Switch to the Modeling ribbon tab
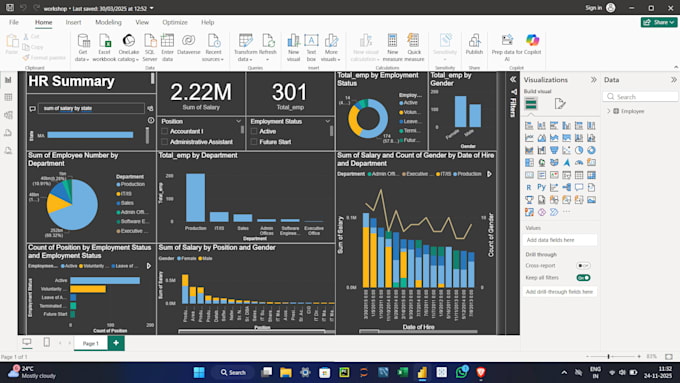 (108, 22)
